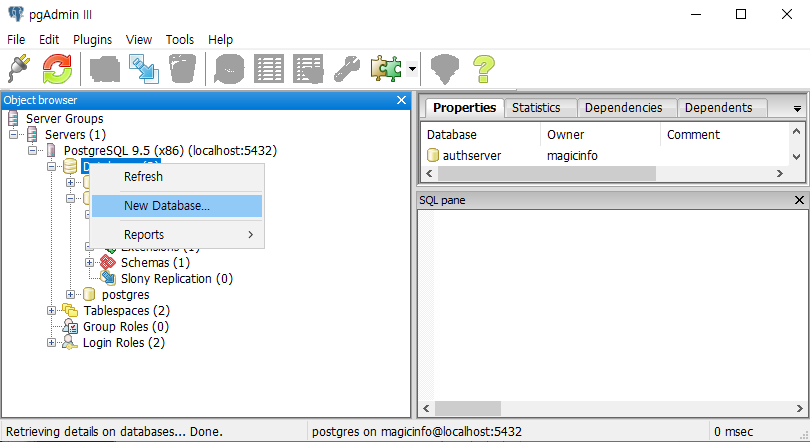Click the Properties scroll down arrow
The height and width of the screenshot is (442, 810).
click(797, 156)
